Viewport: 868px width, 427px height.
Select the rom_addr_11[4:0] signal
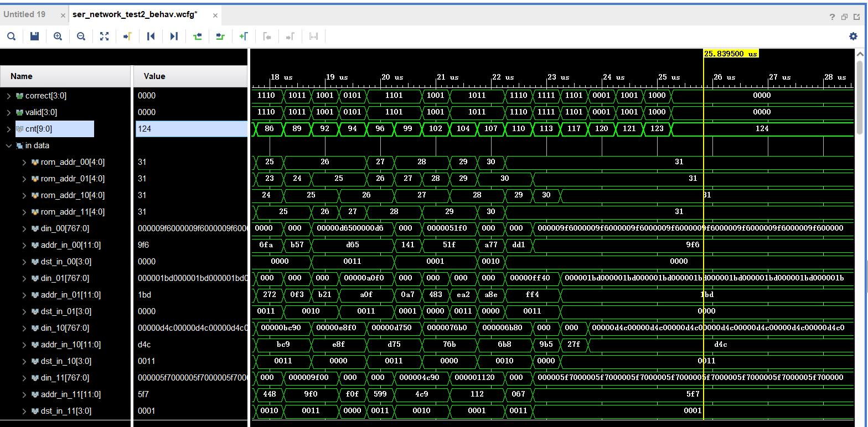coord(73,212)
